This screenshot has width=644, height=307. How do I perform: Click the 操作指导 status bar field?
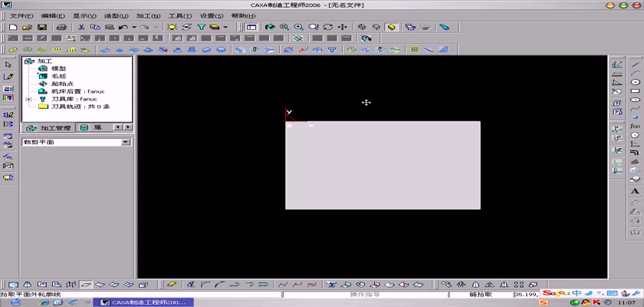click(365, 295)
